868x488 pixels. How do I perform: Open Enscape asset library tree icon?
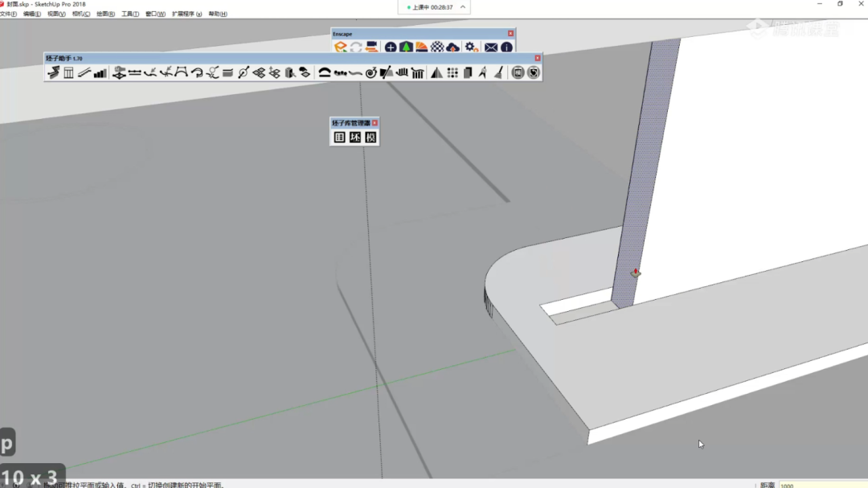click(x=406, y=47)
